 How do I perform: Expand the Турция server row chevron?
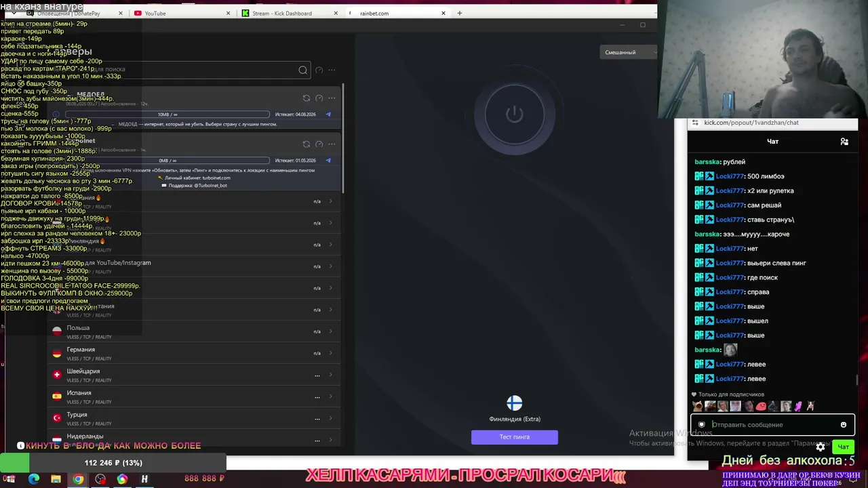click(x=331, y=418)
